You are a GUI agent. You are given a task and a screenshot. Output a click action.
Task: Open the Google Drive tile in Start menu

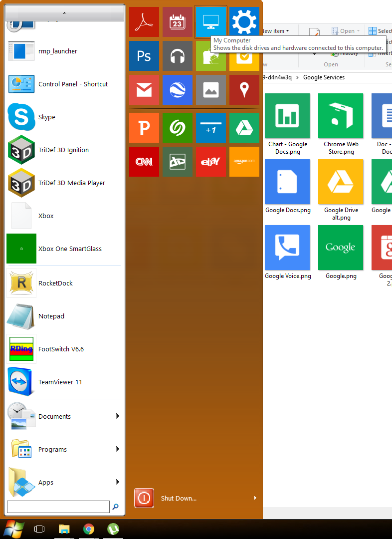244,128
